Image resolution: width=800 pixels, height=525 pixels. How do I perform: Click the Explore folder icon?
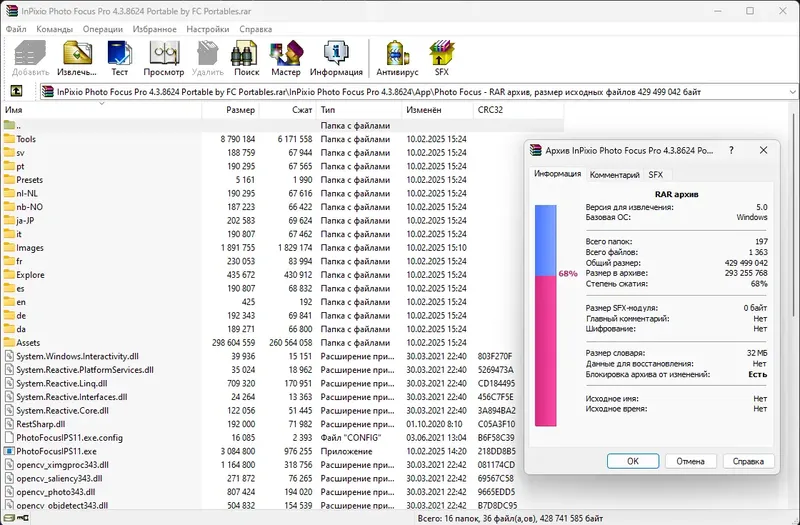point(9,274)
